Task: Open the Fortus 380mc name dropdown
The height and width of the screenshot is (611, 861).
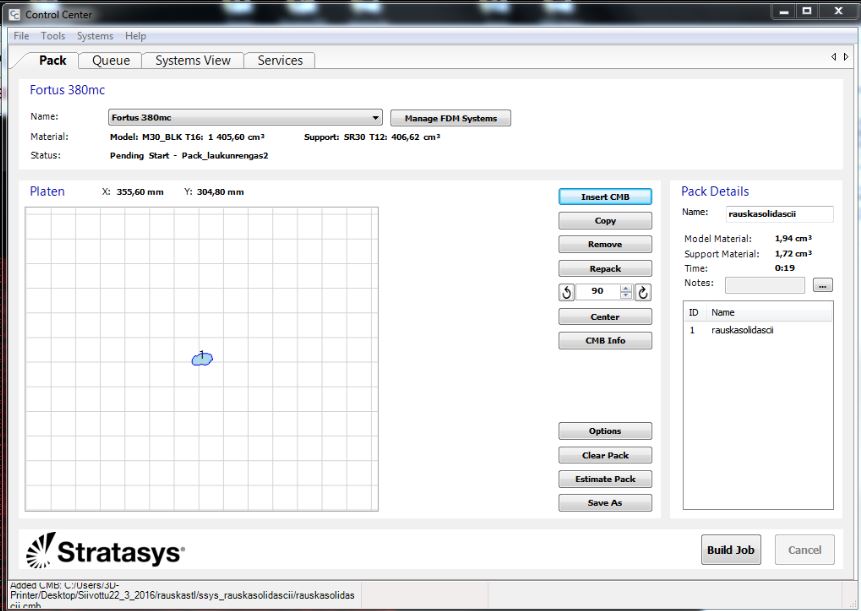Action: (245, 117)
